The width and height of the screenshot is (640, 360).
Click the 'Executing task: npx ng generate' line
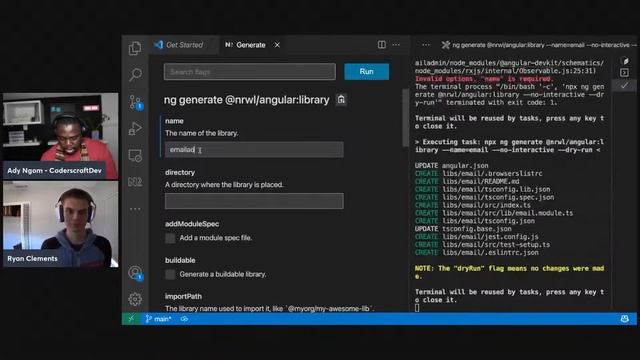(509, 146)
